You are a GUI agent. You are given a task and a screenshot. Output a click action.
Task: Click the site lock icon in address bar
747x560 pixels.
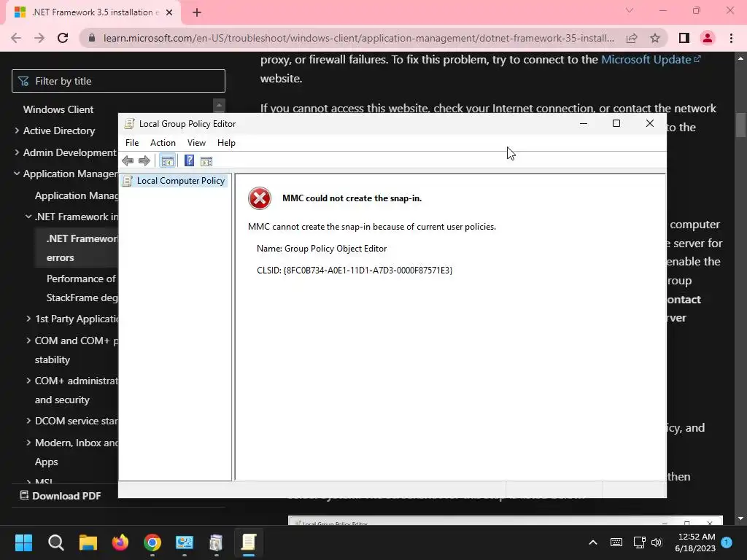tap(92, 38)
